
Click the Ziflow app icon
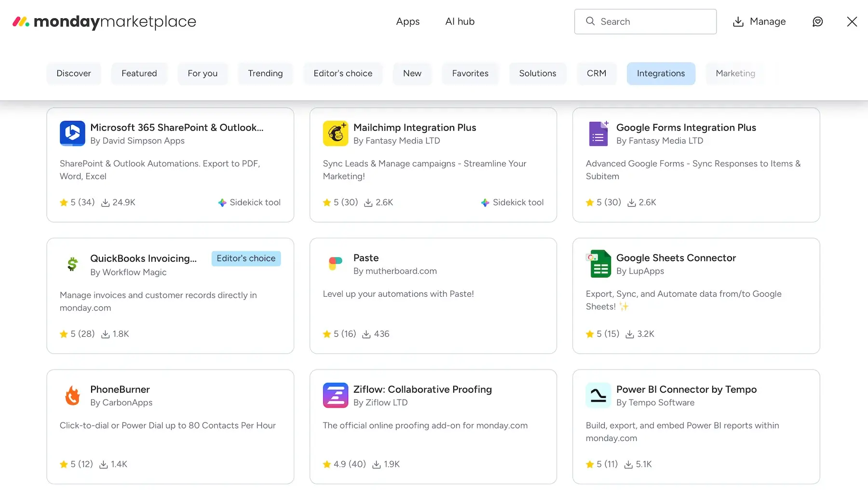(x=336, y=395)
